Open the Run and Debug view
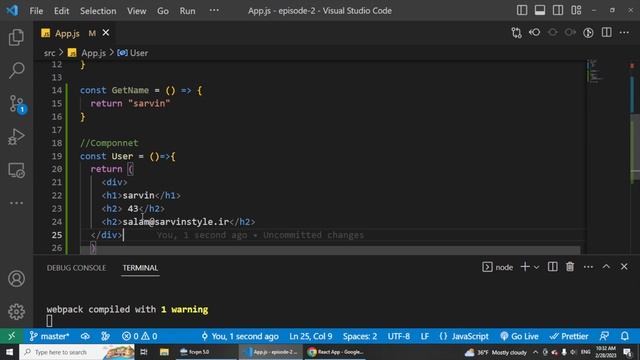Screen dimensions: 640x360 point(16,137)
